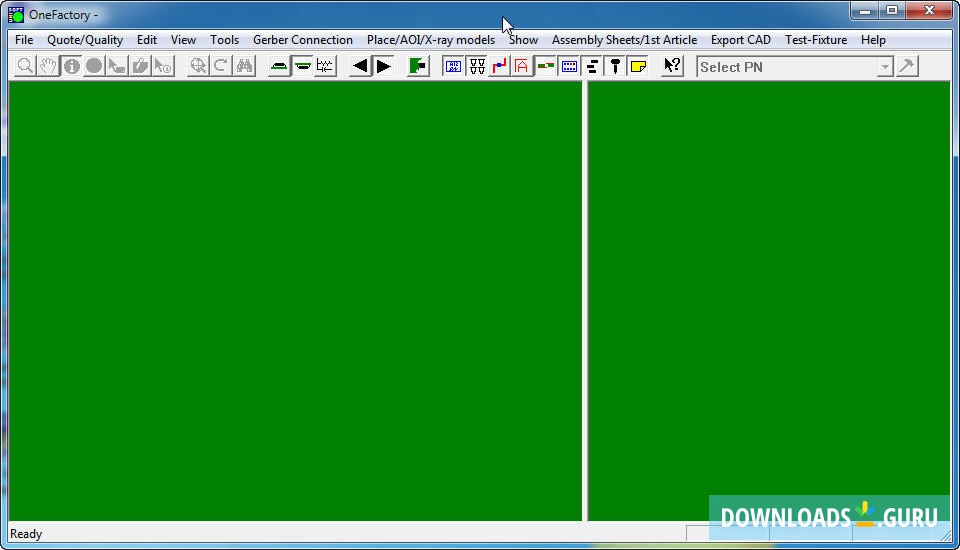
Task: Open the Tools menu
Action: (x=224, y=40)
